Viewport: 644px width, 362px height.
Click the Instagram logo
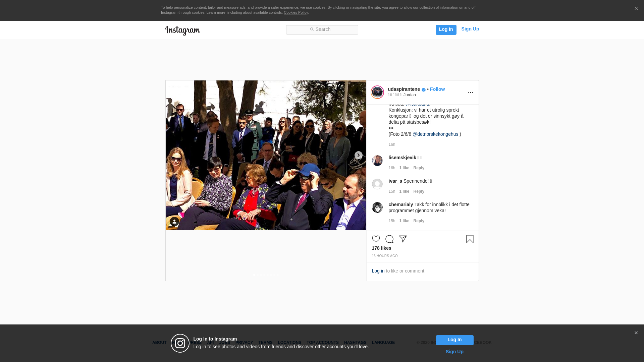pos(182,31)
